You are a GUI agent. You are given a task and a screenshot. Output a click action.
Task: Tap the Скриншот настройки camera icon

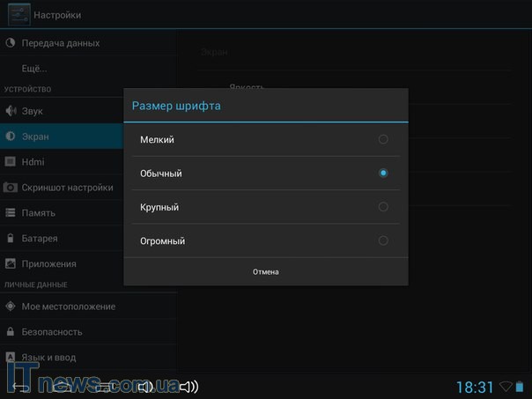click(11, 188)
